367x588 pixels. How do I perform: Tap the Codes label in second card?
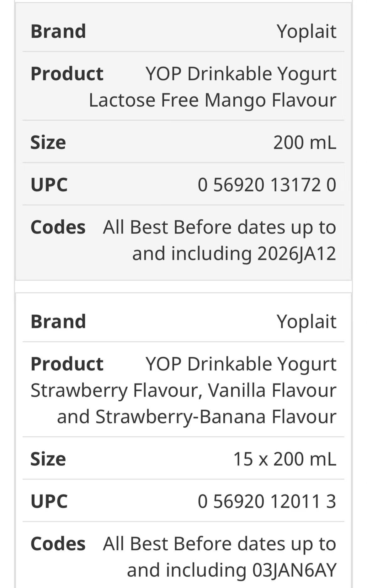coord(58,543)
